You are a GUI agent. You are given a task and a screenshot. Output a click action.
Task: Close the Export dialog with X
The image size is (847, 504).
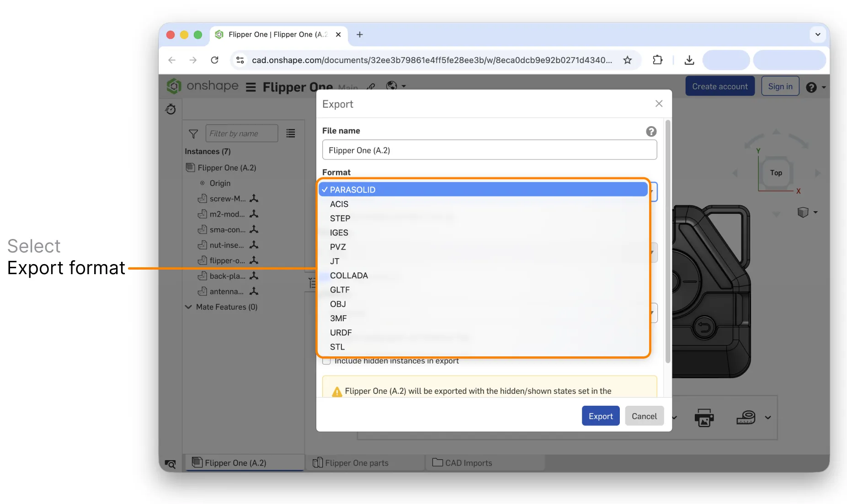(x=659, y=104)
